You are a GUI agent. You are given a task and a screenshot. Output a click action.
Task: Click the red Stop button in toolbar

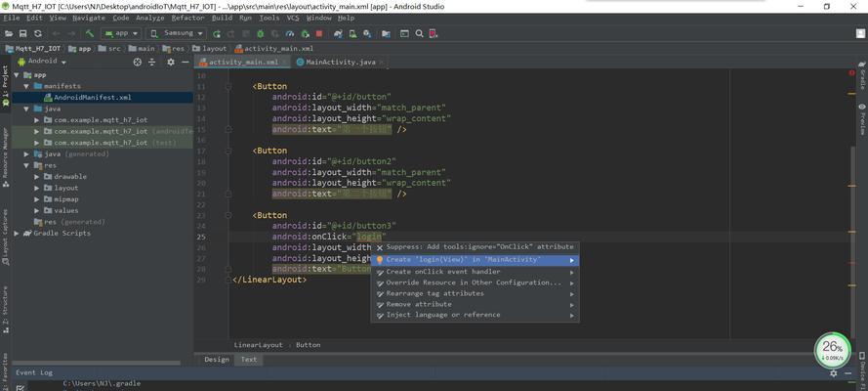pos(319,34)
